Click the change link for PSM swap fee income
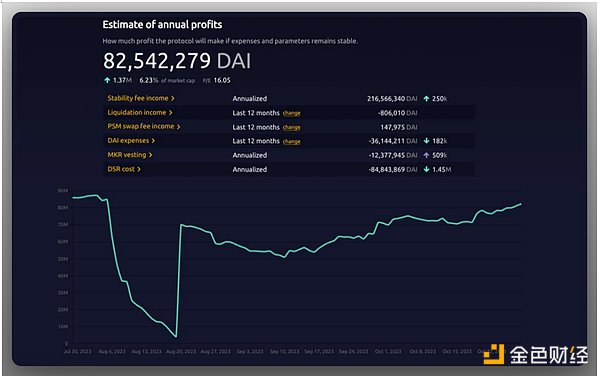This screenshot has height=376, width=600. [292, 127]
